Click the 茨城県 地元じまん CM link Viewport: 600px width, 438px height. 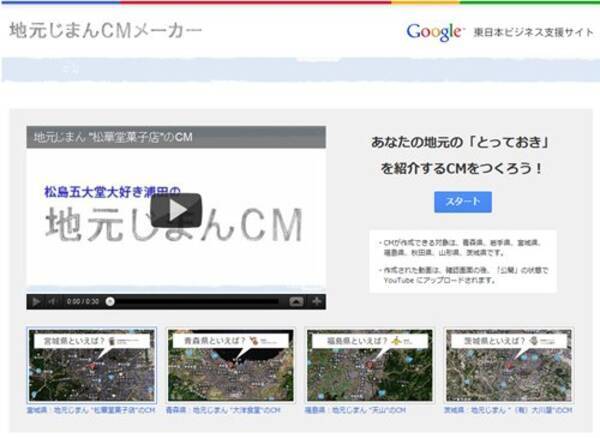tap(508, 410)
